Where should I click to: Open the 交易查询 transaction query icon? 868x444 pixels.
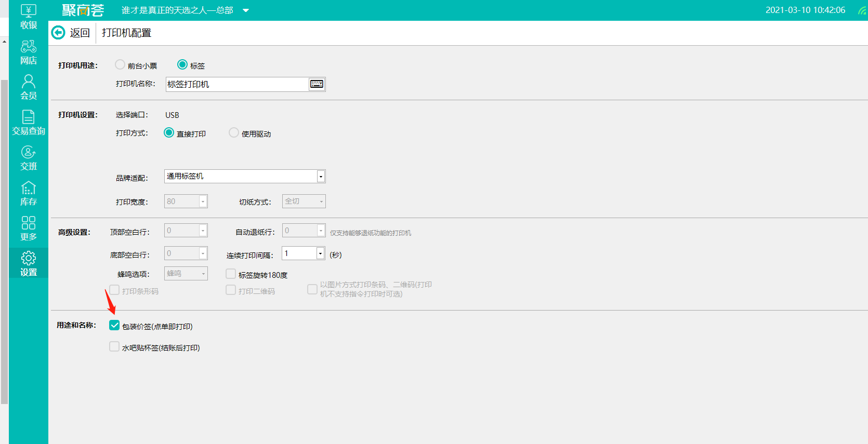[x=29, y=123]
